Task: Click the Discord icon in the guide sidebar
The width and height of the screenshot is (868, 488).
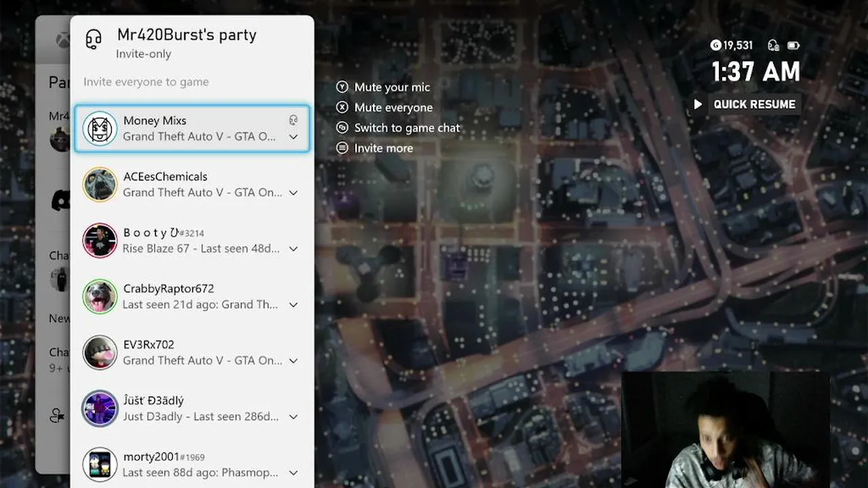Action: coord(60,200)
